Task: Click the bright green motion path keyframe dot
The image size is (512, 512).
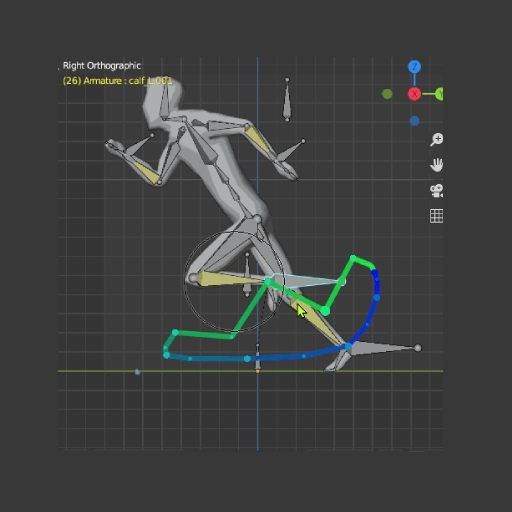Action: tap(325, 311)
